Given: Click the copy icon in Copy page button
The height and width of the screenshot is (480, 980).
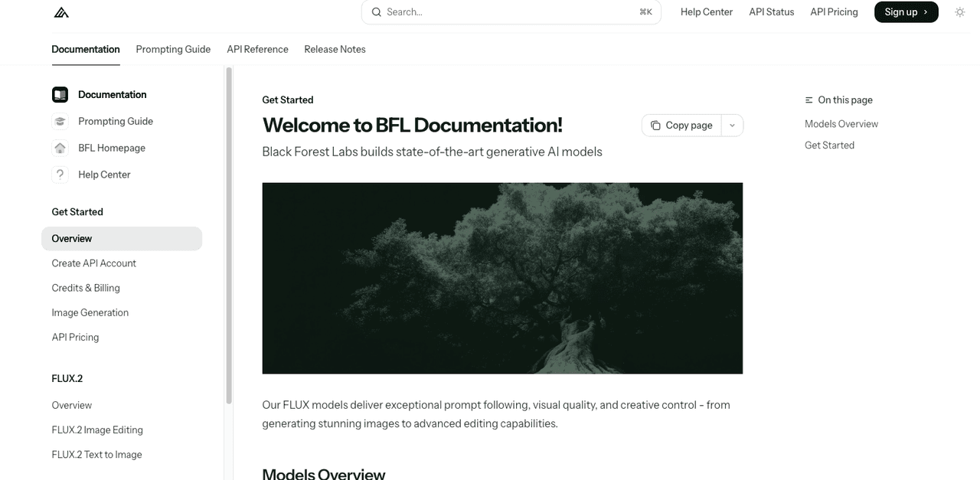Looking at the screenshot, I should (x=655, y=126).
